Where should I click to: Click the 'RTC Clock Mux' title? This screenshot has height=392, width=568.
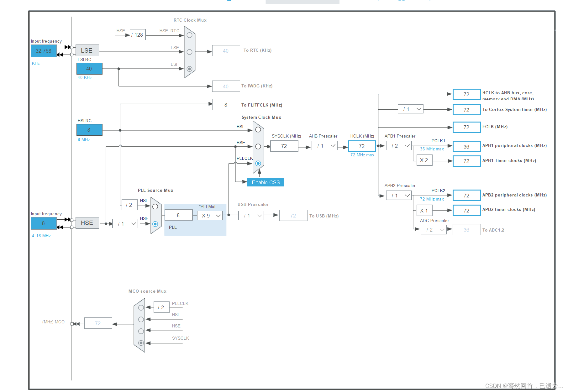coord(190,20)
